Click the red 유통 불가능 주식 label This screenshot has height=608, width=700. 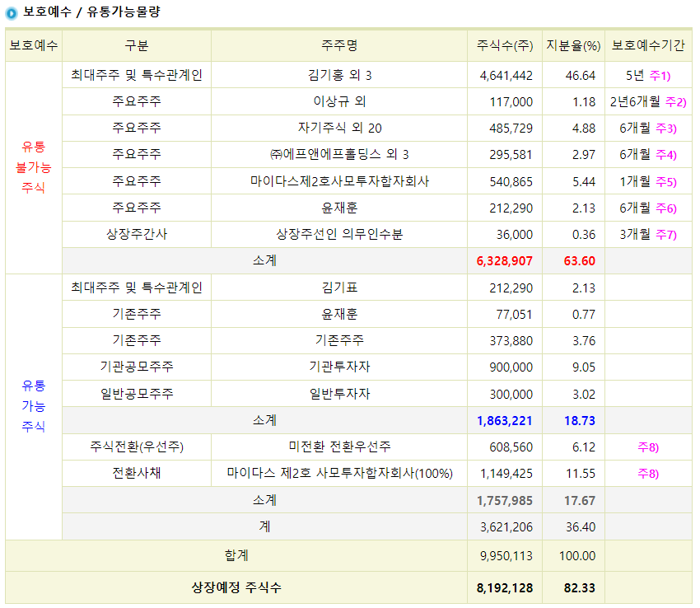pos(34,167)
